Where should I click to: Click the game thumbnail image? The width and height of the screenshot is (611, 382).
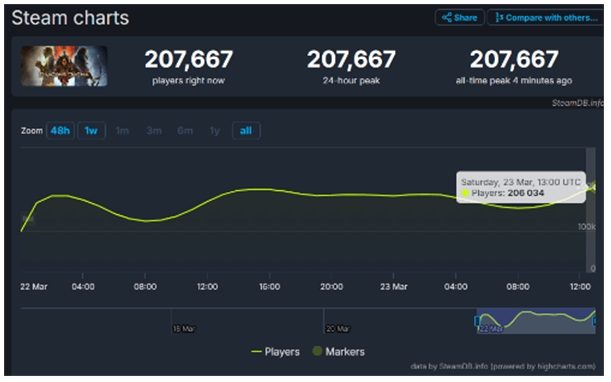64,66
